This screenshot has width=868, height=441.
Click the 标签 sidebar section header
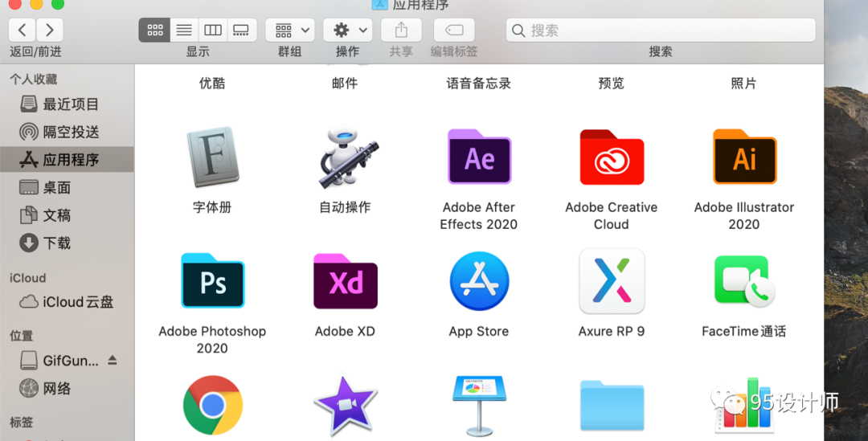[x=22, y=423]
